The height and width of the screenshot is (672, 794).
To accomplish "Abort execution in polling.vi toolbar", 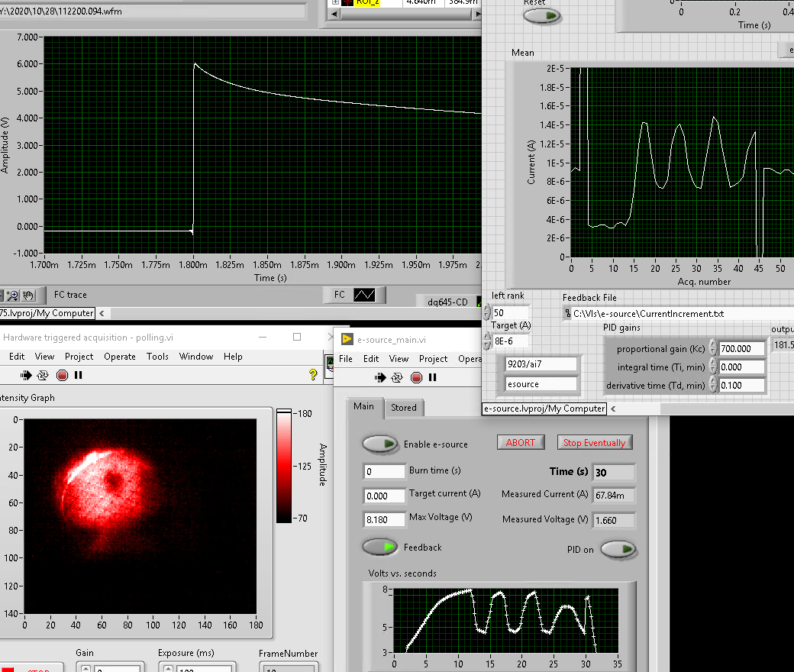I will point(62,375).
